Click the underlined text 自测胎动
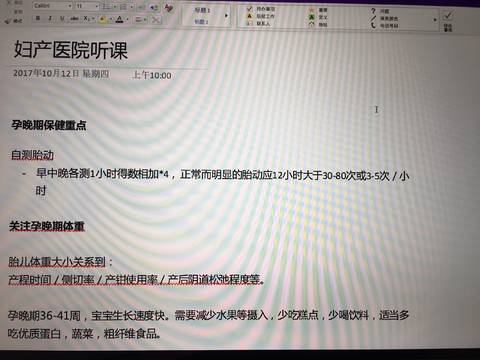 pyautogui.click(x=32, y=155)
